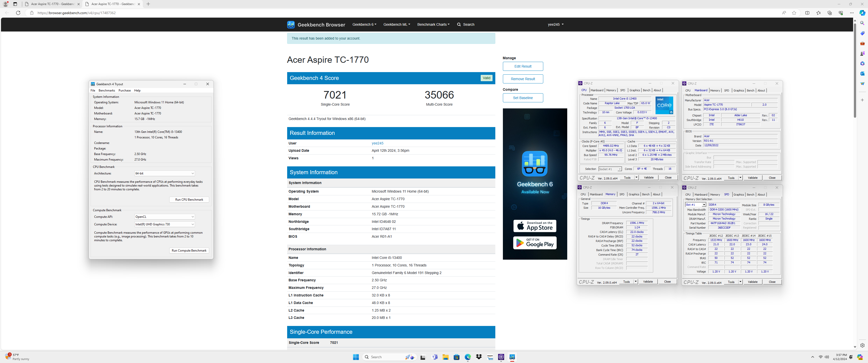Open Edge sidebar Games chess icon
The height and width of the screenshot is (363, 868).
pyautogui.click(x=862, y=53)
